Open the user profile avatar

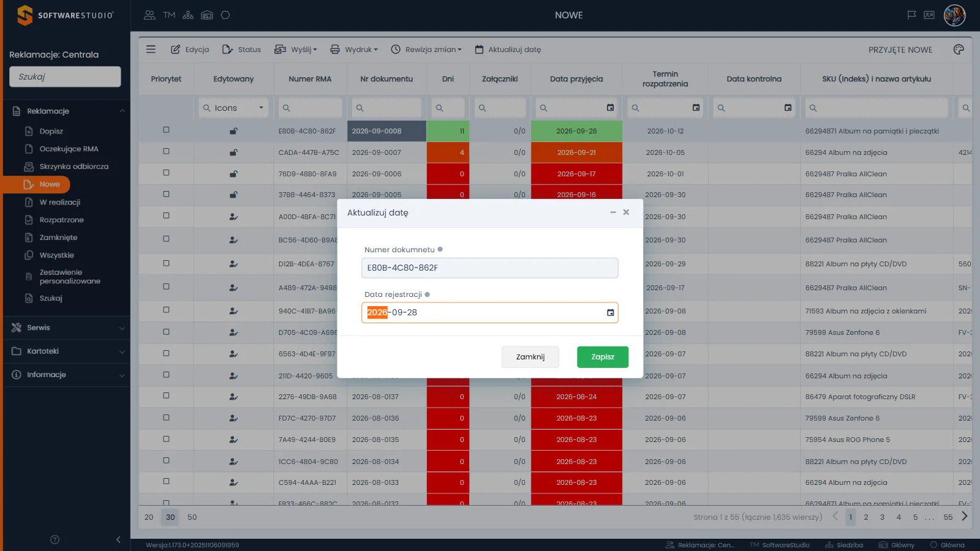click(954, 15)
